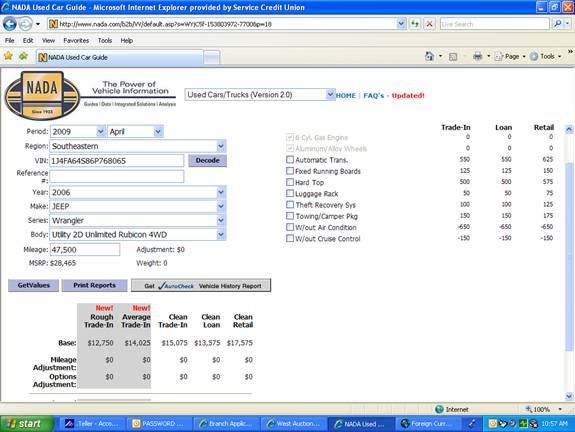
Task: Open the Page toolbar menu
Action: coord(510,56)
